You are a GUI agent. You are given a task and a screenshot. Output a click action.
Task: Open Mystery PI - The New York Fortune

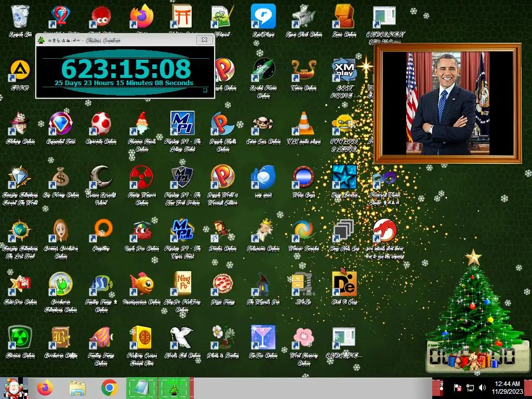tap(182, 177)
